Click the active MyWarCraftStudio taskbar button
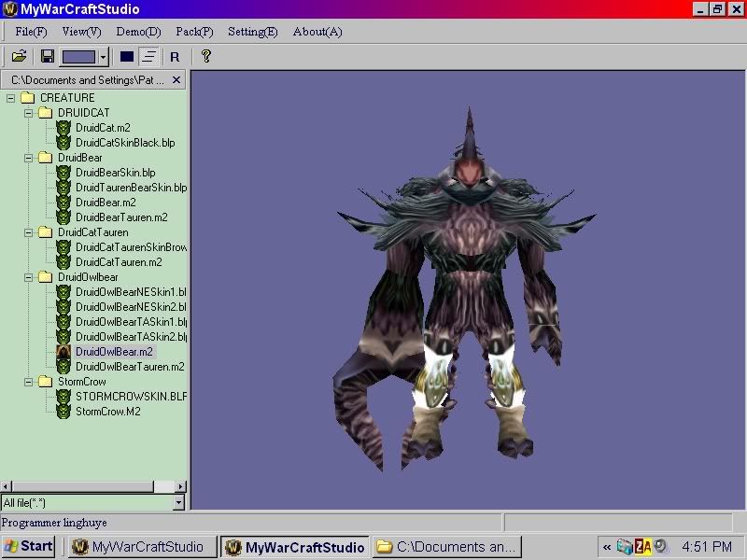The height and width of the screenshot is (560, 747). pos(295,547)
